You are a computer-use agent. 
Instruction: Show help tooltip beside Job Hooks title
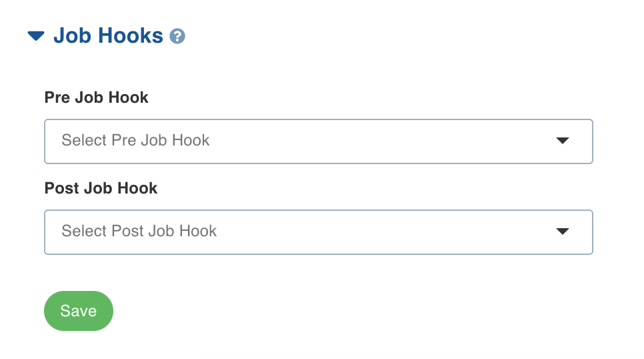177,36
